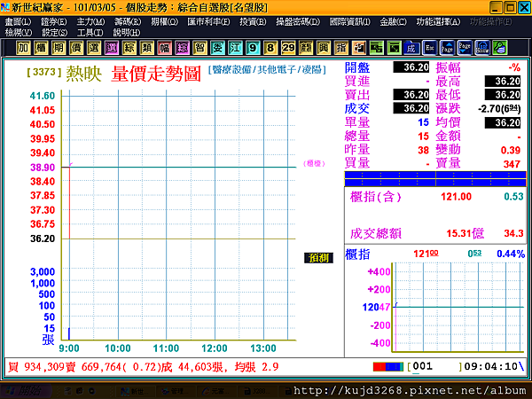Viewport: 532px width, 399px height.
Task: Click the red 幅 toolbar icon
Action: 165,48
